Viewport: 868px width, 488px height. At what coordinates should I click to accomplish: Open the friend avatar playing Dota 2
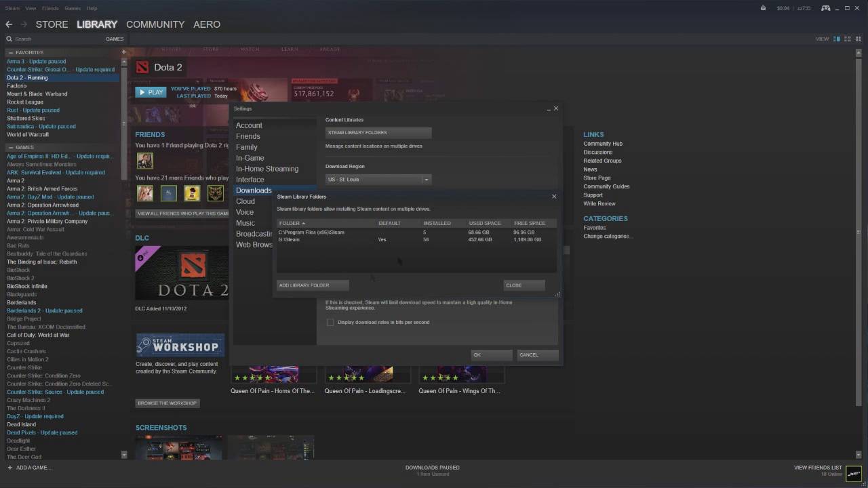point(145,160)
